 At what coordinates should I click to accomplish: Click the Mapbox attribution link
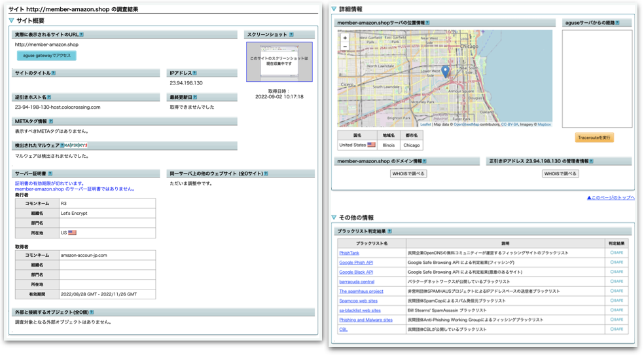coord(545,124)
